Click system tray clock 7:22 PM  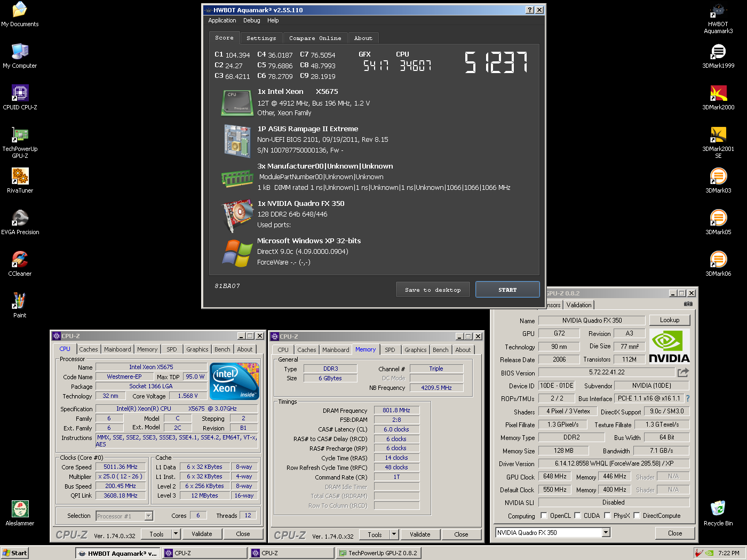[x=729, y=553]
